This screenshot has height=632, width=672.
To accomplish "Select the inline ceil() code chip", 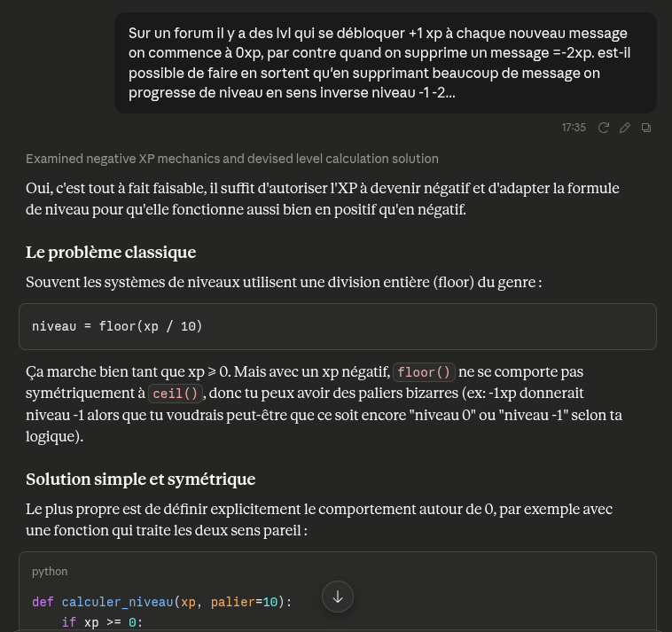I will click(x=176, y=394).
